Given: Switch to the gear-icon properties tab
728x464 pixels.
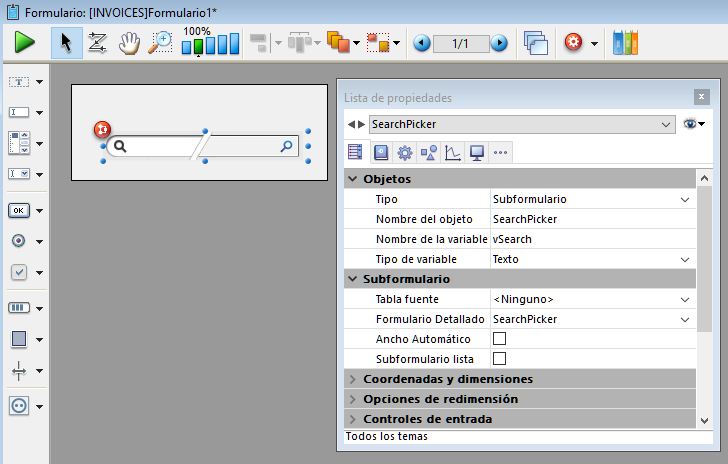Looking at the screenshot, I should [x=404, y=152].
